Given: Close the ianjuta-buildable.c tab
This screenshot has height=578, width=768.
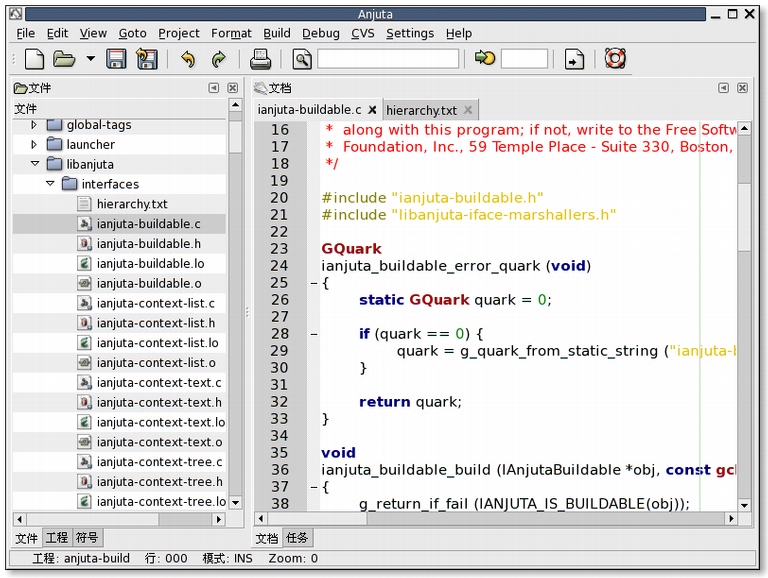Looking at the screenshot, I should click(372, 110).
